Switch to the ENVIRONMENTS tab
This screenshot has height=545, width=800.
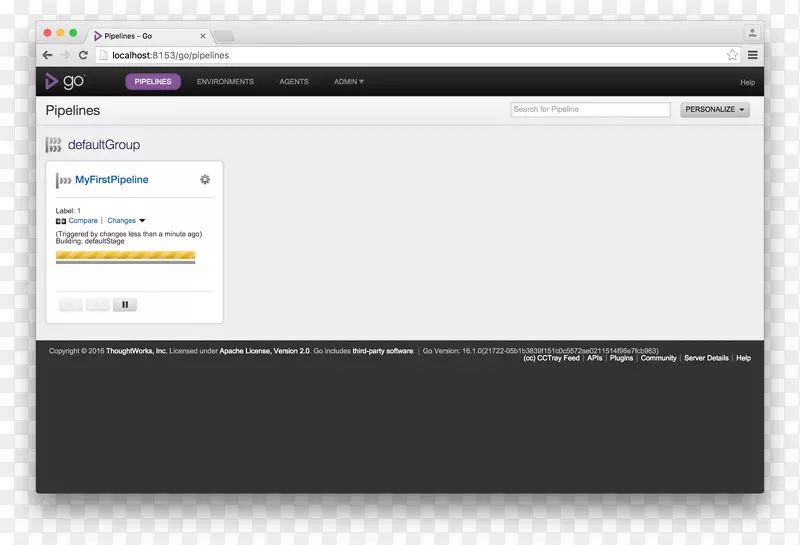[x=225, y=82]
